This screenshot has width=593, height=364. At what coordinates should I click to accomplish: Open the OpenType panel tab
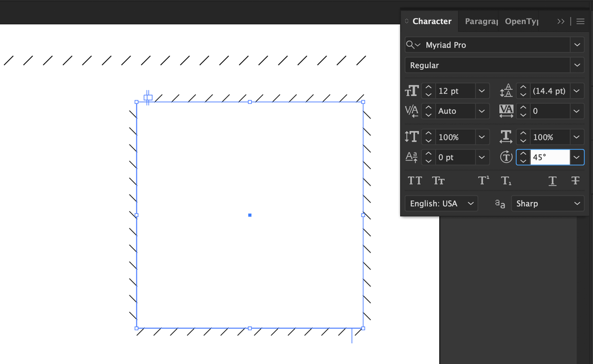coord(522,21)
